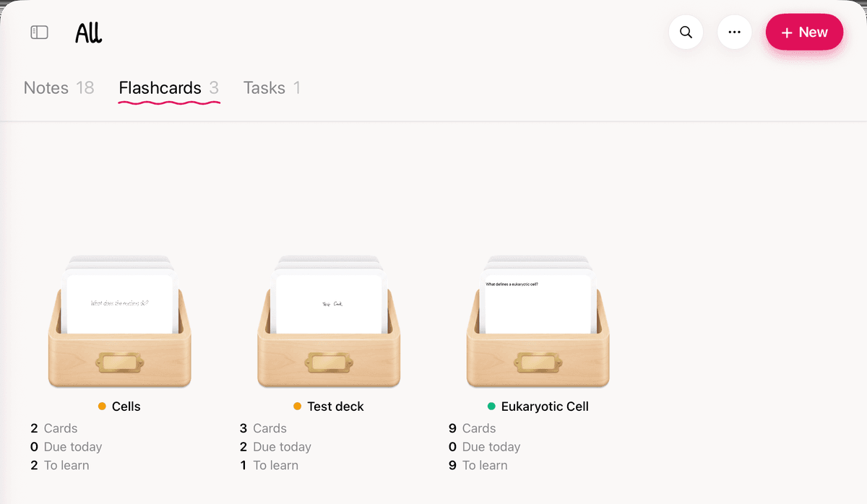The image size is (867, 504).
Task: Switch to the Tasks tab
Action: pos(272,88)
